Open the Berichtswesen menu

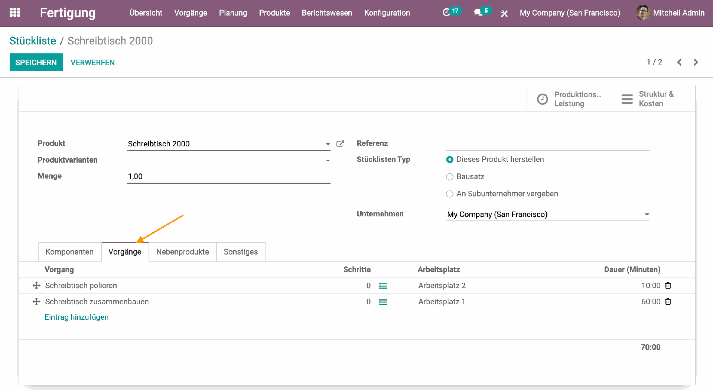(x=326, y=13)
